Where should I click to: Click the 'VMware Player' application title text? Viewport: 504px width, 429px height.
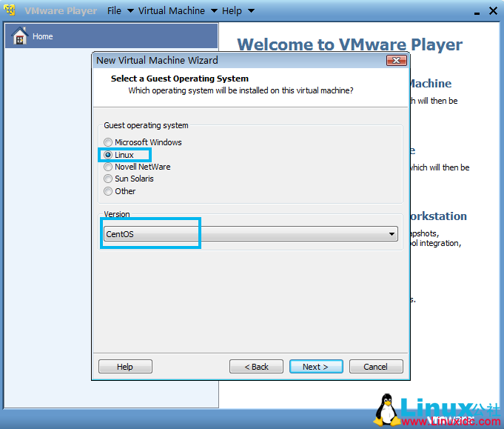point(61,11)
